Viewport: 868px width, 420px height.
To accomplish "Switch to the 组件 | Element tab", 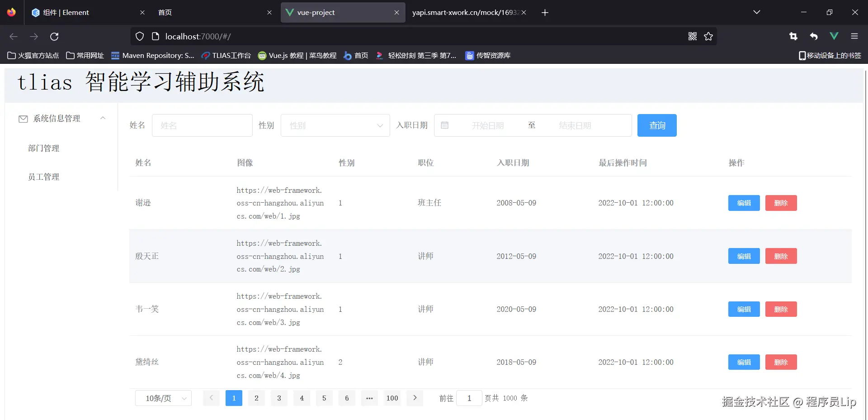I will click(88, 13).
